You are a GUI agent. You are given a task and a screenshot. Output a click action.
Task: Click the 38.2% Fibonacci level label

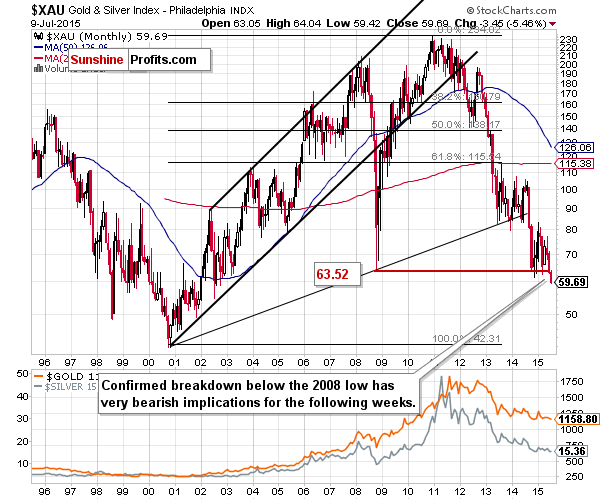(x=466, y=97)
